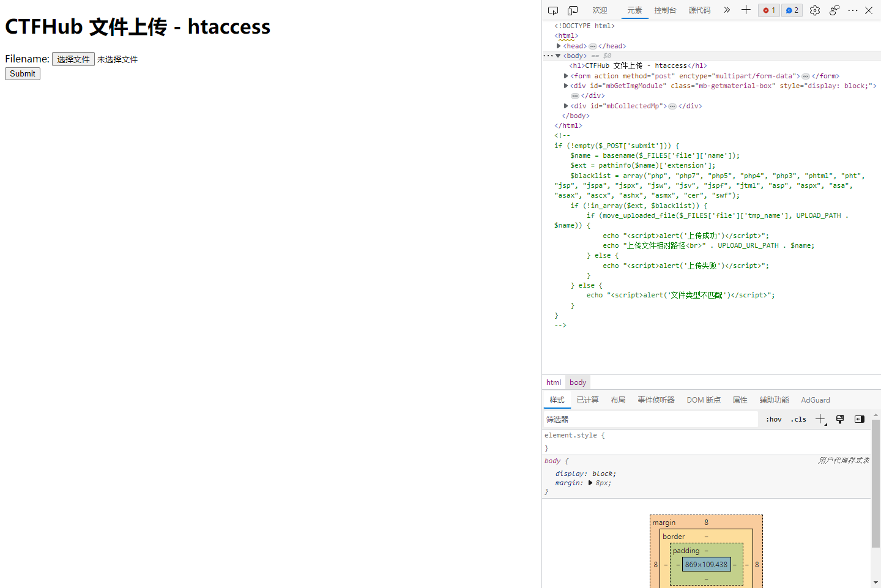Select the </body> closing tag line
This screenshot has height=588, width=881.
point(576,116)
